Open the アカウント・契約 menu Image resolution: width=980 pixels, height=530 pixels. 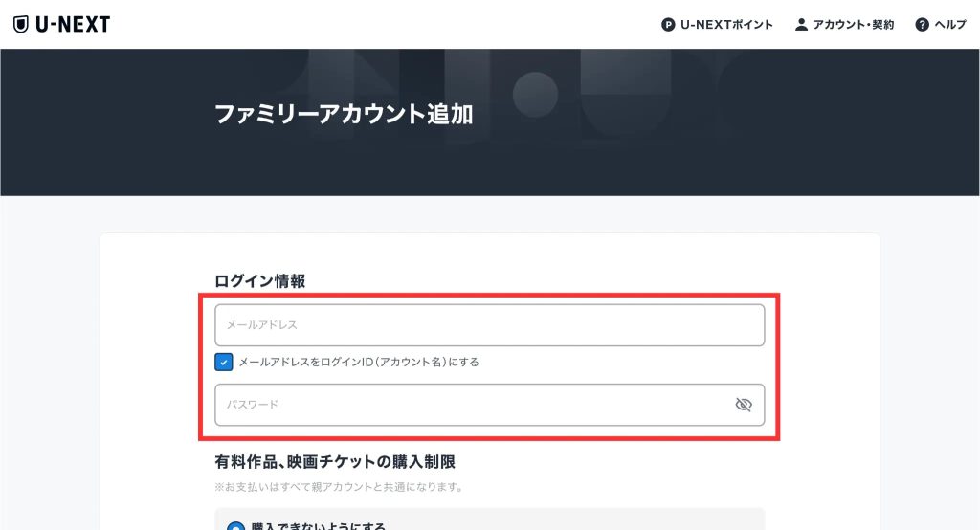[853, 25]
